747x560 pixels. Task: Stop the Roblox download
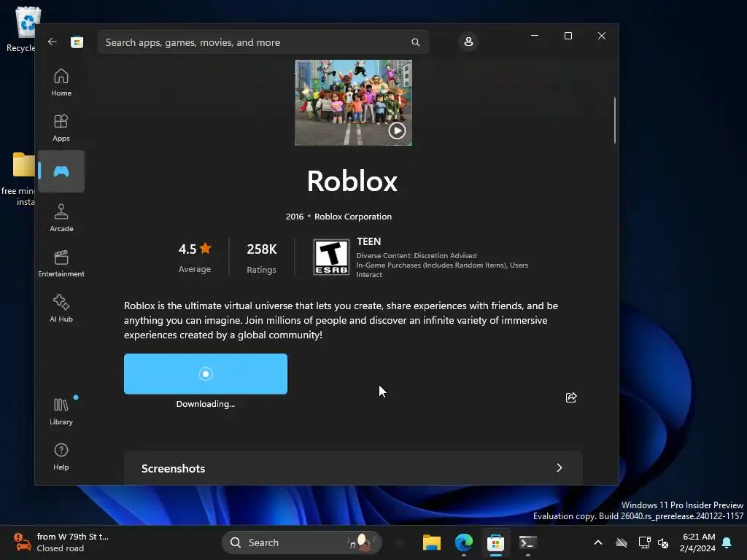(x=205, y=374)
